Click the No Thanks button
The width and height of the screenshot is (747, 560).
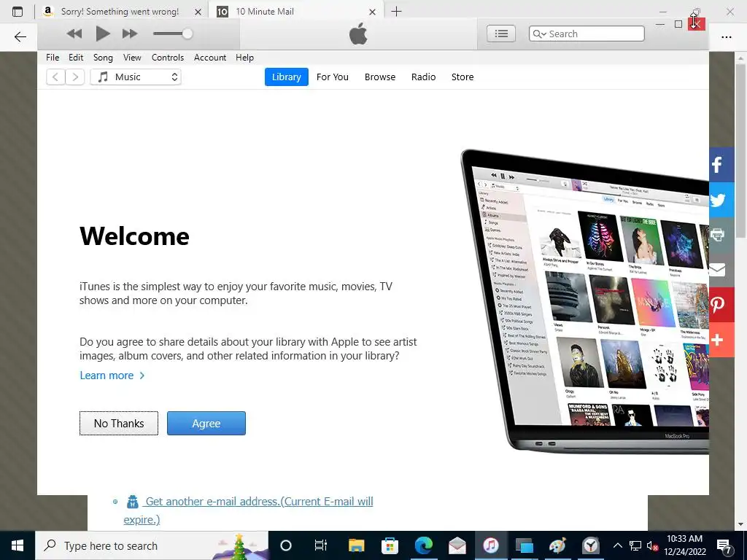pyautogui.click(x=119, y=424)
